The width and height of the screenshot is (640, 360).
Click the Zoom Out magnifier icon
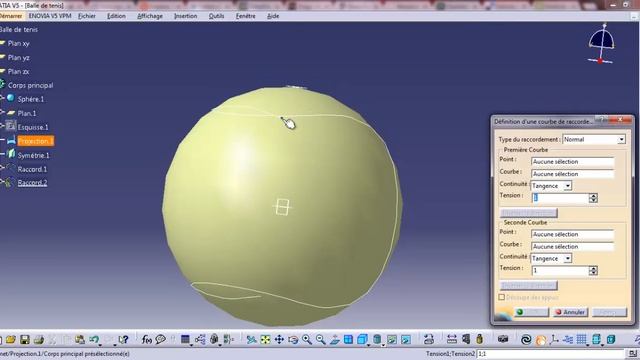[321, 340]
